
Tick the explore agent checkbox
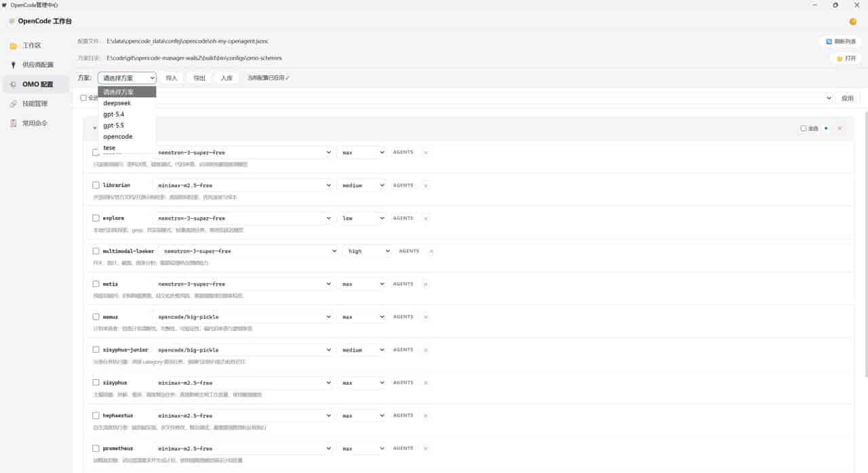tap(96, 219)
